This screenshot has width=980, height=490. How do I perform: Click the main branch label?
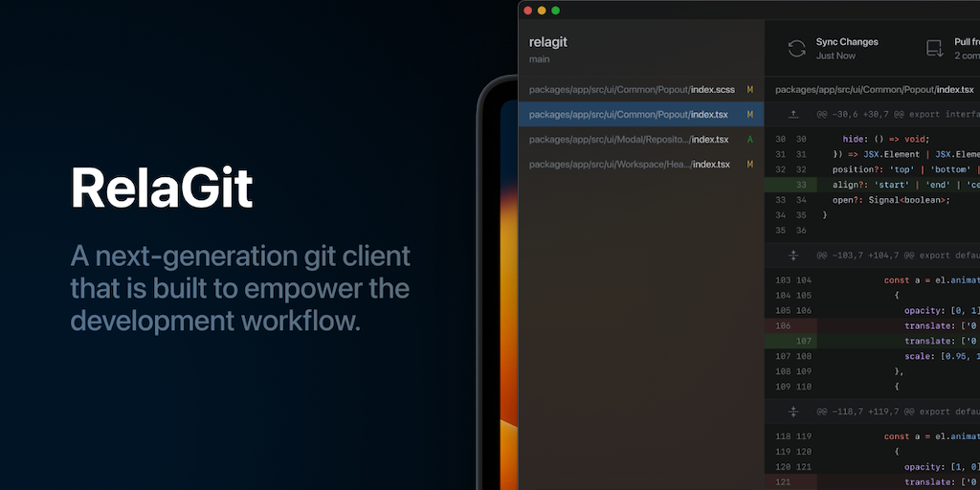pyautogui.click(x=540, y=59)
